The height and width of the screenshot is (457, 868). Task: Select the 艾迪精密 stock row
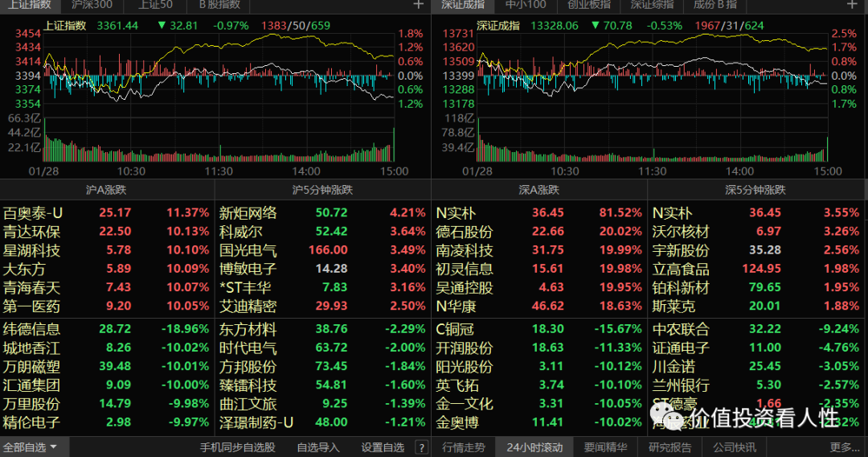(323, 306)
